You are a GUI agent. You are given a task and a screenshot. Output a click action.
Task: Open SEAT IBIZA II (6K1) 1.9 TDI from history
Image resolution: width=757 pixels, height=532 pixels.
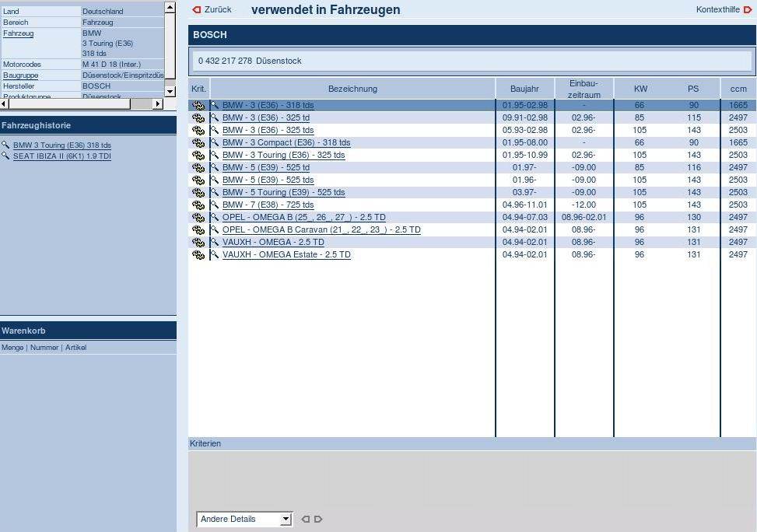click(62, 156)
